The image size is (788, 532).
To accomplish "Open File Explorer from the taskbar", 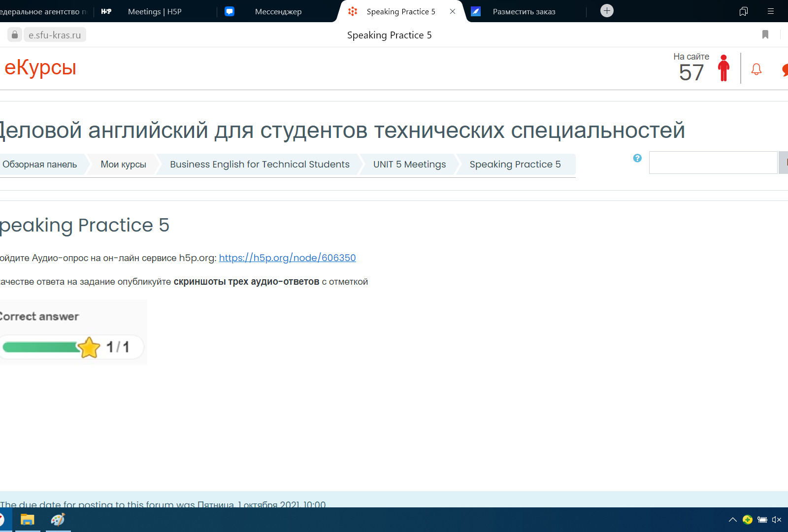I will coord(27,520).
